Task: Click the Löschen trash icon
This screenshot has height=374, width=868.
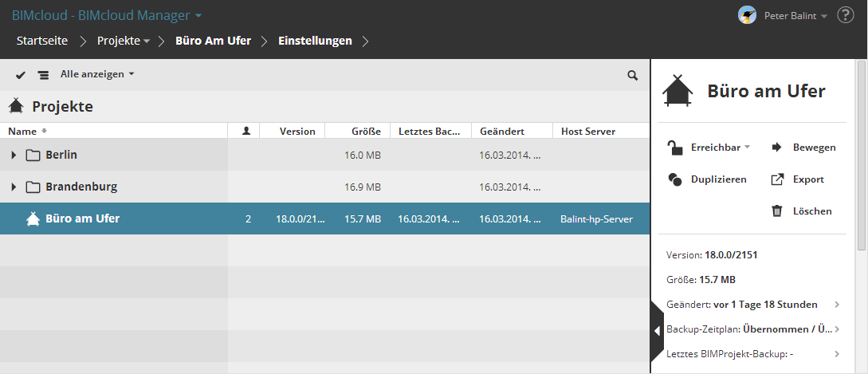Action: point(777,211)
